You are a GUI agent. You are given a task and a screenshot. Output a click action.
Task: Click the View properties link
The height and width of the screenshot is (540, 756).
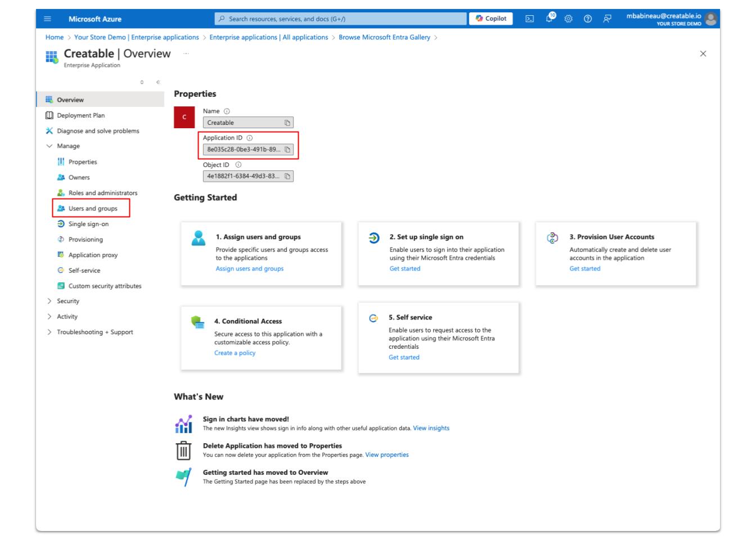[x=387, y=455]
